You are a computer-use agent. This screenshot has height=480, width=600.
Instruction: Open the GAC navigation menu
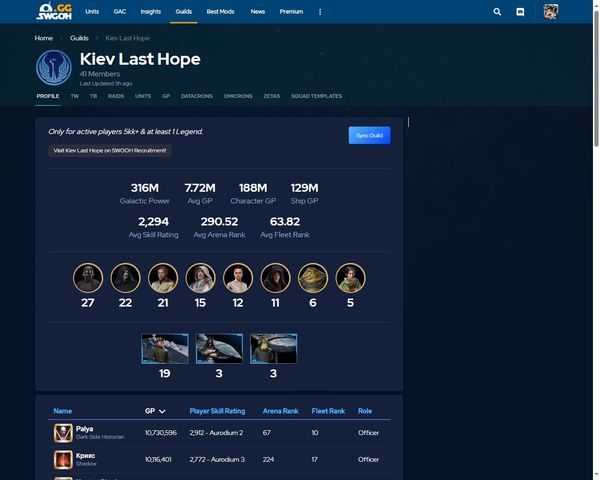point(120,12)
